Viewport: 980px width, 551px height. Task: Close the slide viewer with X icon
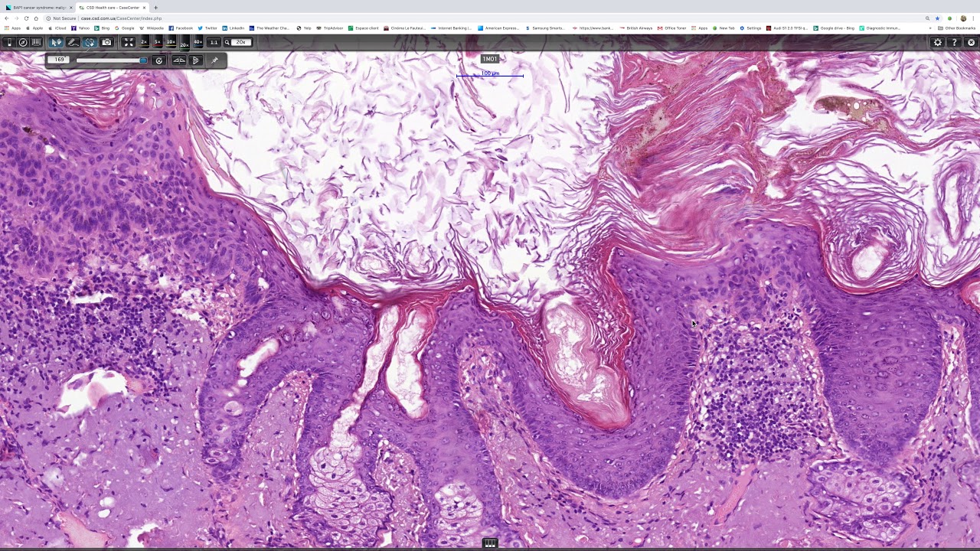coord(971,42)
